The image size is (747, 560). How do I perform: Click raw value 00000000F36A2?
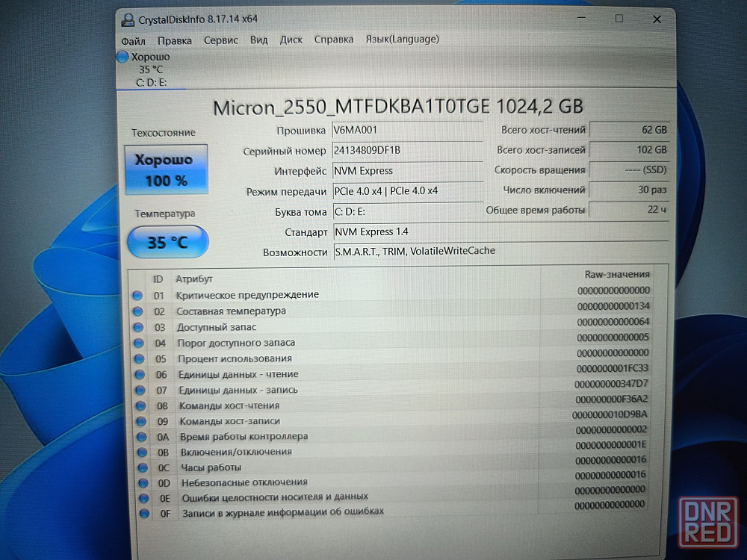coord(611,399)
